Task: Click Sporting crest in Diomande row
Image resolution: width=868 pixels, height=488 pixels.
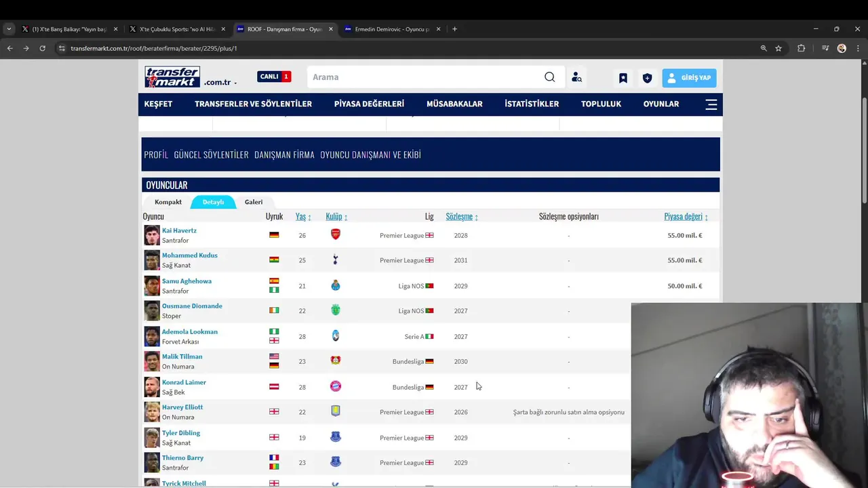Action: click(x=335, y=310)
